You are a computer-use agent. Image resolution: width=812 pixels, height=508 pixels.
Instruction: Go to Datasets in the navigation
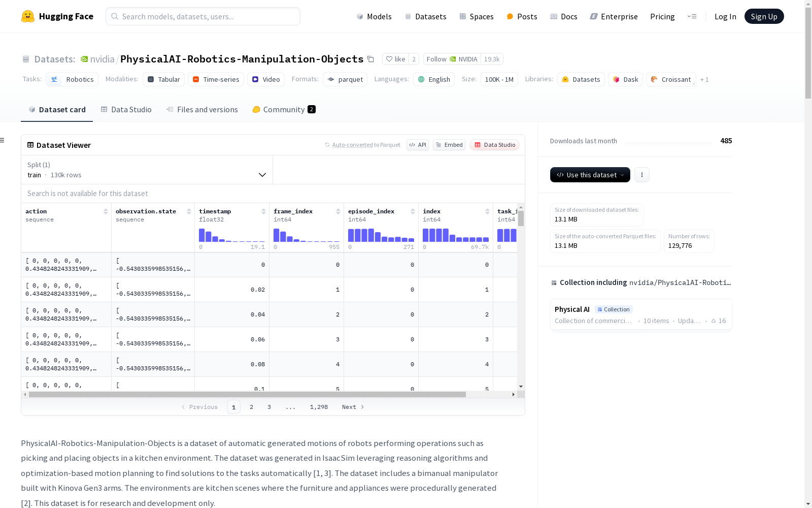425,16
